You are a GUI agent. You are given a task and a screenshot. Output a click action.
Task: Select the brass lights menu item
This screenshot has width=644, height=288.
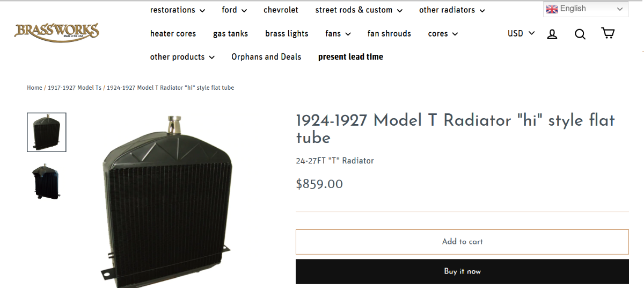coord(287,34)
